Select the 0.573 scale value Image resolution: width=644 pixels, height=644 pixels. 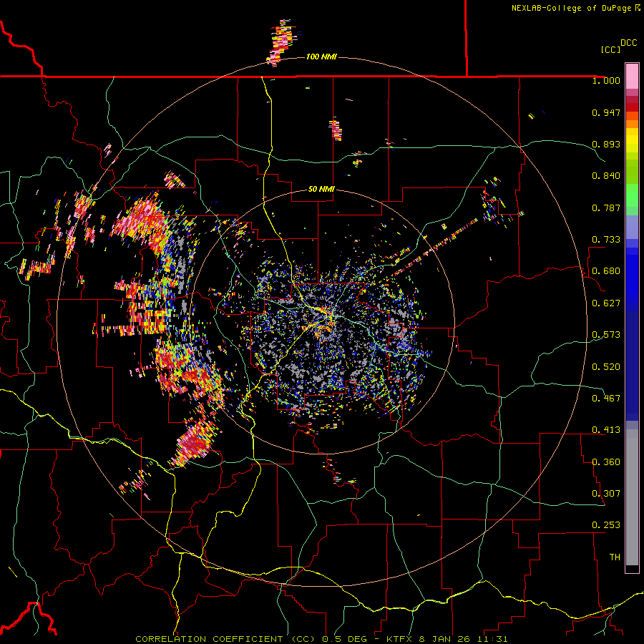(x=606, y=335)
